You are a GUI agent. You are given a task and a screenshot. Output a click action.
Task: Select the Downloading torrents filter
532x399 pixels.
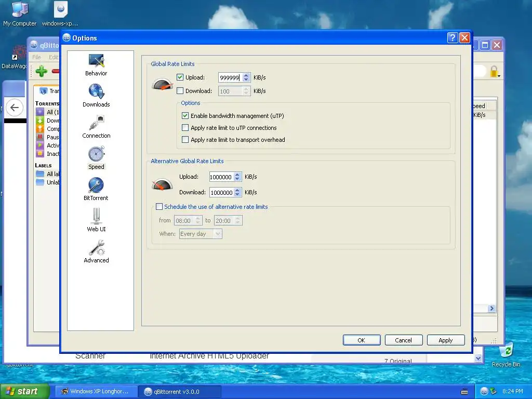48,121
